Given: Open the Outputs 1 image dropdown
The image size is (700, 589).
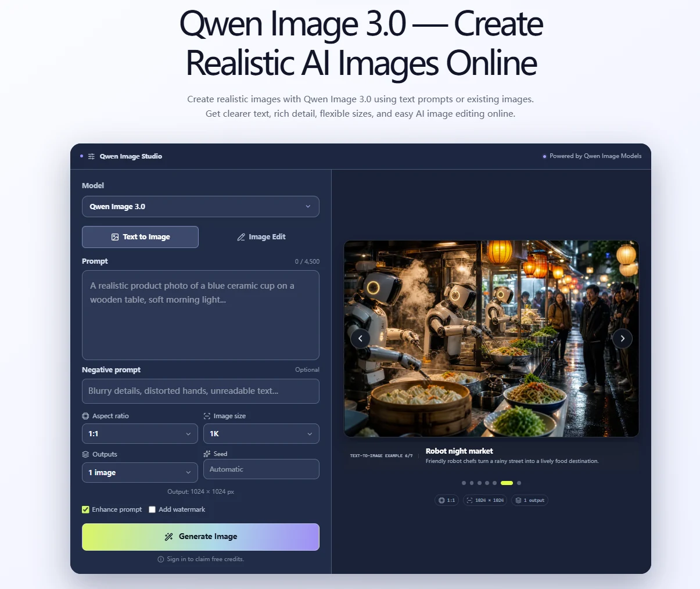Looking at the screenshot, I should click(139, 473).
